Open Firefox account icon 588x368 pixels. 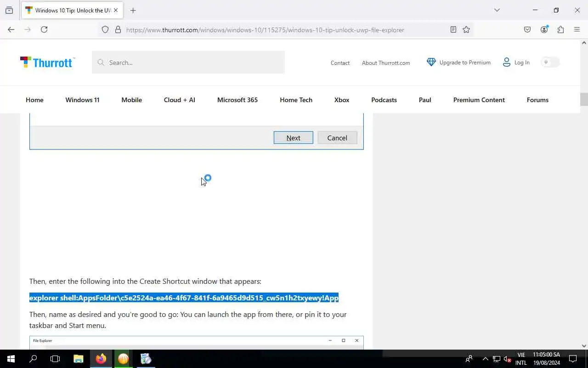coord(544,29)
